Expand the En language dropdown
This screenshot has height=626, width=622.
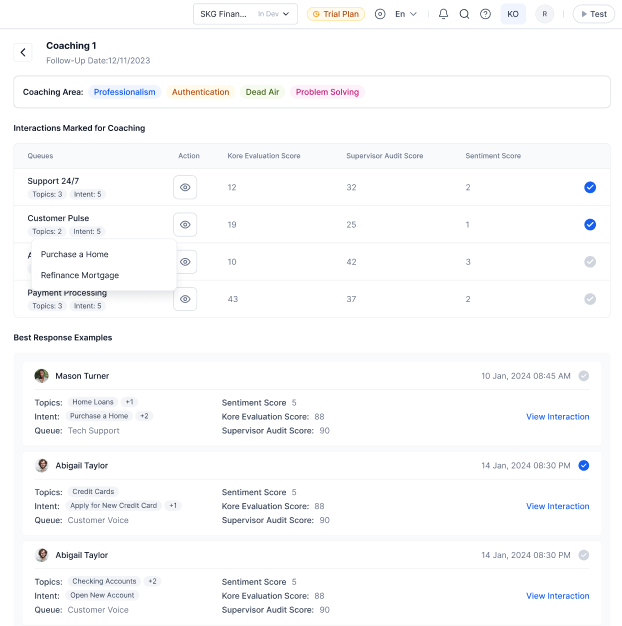click(406, 14)
